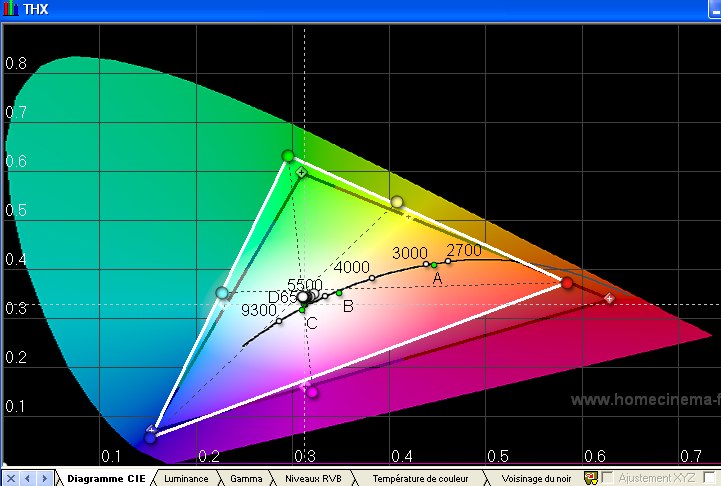Close the current tab with the X button
Viewport: 721px width, 486px height.
(11, 478)
